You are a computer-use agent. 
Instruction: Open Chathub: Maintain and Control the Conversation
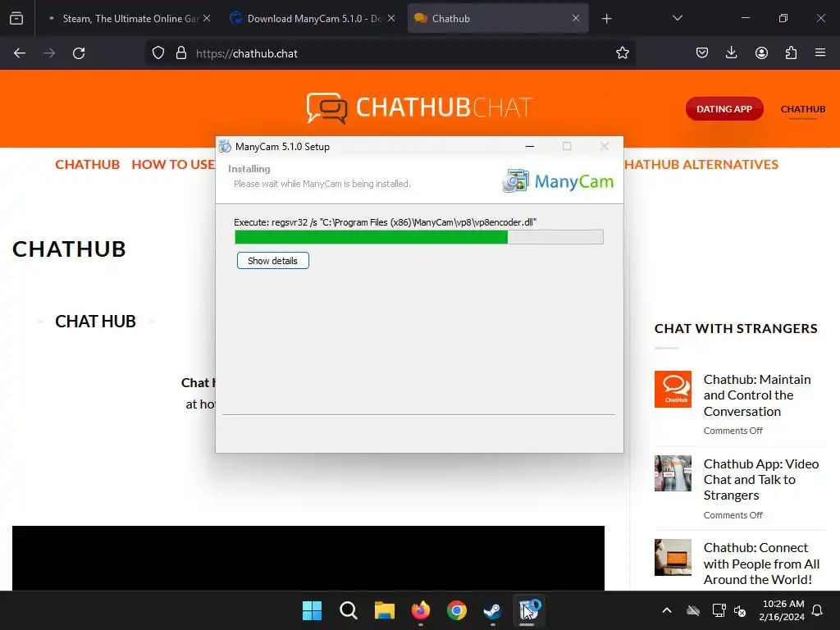(x=757, y=395)
